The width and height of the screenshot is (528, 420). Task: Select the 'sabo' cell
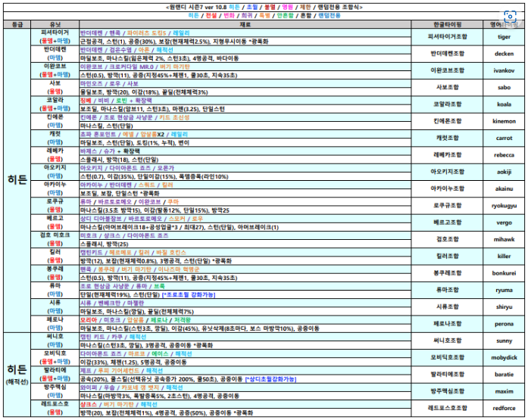[504, 88]
